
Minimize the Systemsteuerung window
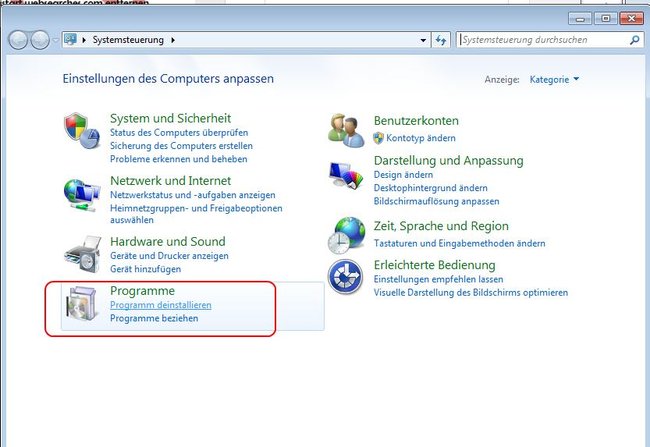coord(580,19)
